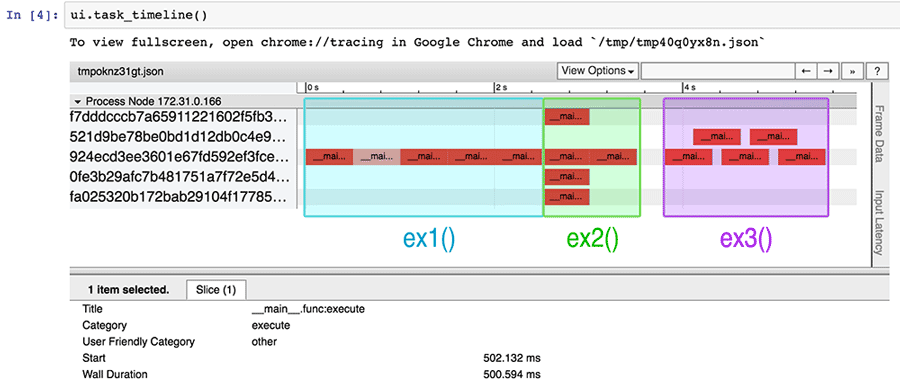The width and height of the screenshot is (900, 384).
Task: Click the double chevron expand button
Action: [x=852, y=71]
